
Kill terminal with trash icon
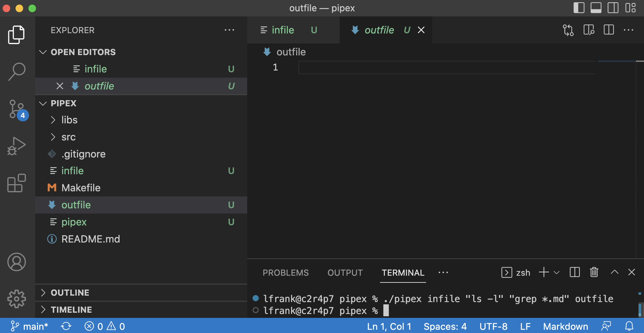click(x=594, y=272)
